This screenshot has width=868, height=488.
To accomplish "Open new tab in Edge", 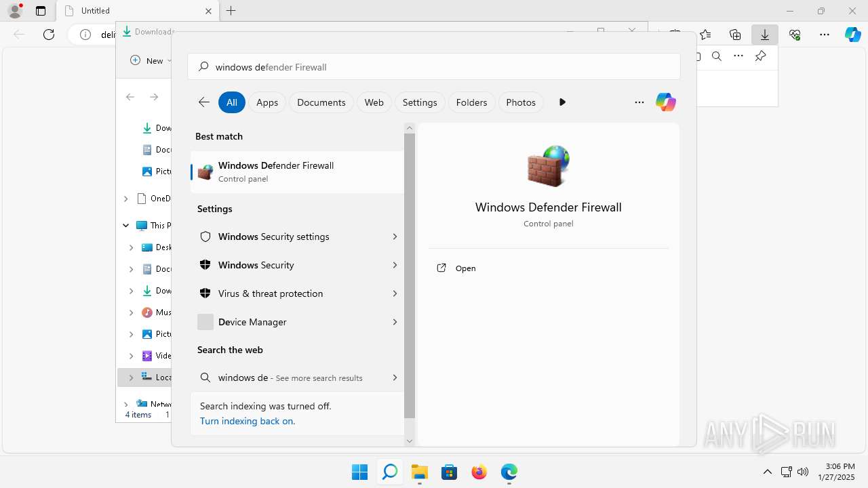I will pos(231,11).
